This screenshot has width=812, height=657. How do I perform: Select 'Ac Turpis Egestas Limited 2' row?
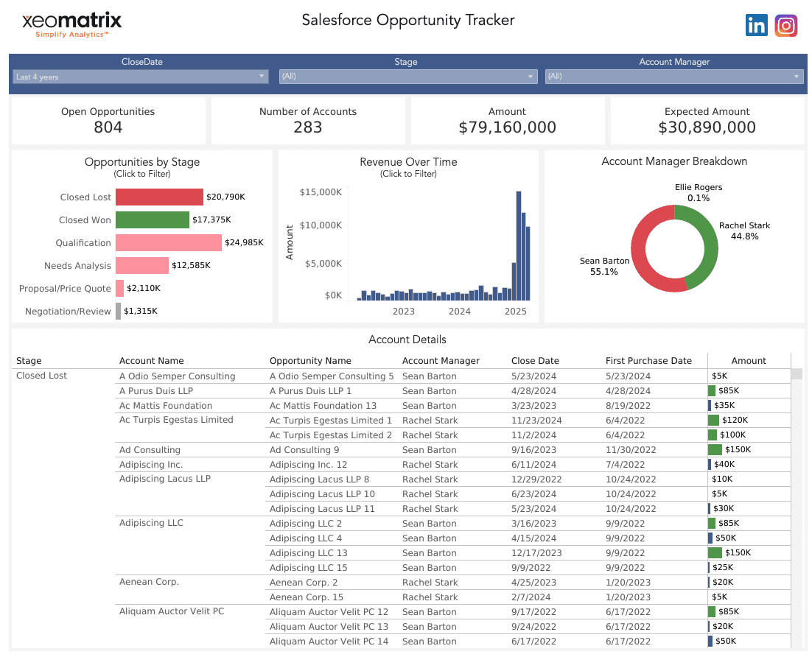(x=330, y=435)
